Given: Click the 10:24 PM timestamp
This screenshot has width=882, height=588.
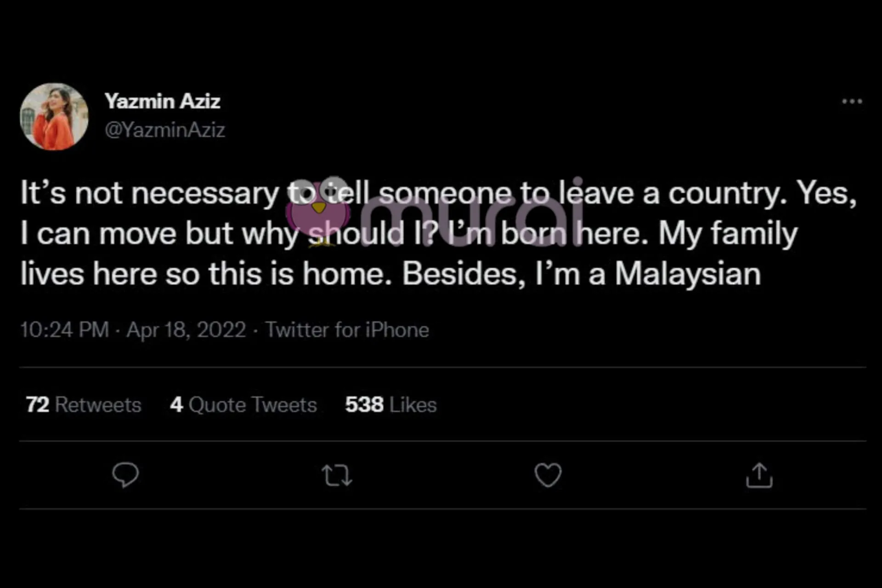Looking at the screenshot, I should click(x=65, y=330).
